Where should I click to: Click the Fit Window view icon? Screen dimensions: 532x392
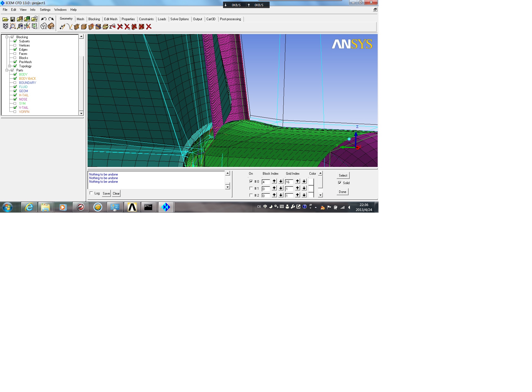coord(5,26)
